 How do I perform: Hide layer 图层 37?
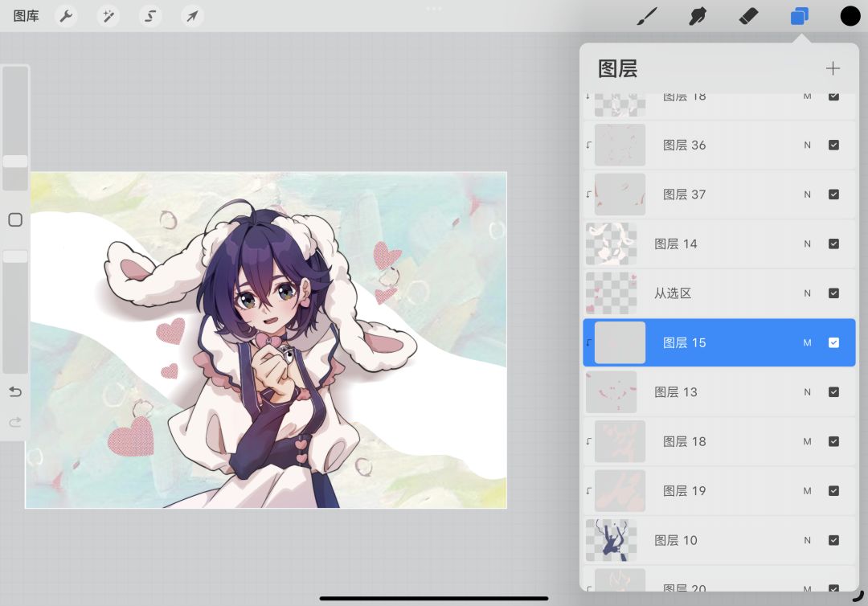tap(833, 194)
